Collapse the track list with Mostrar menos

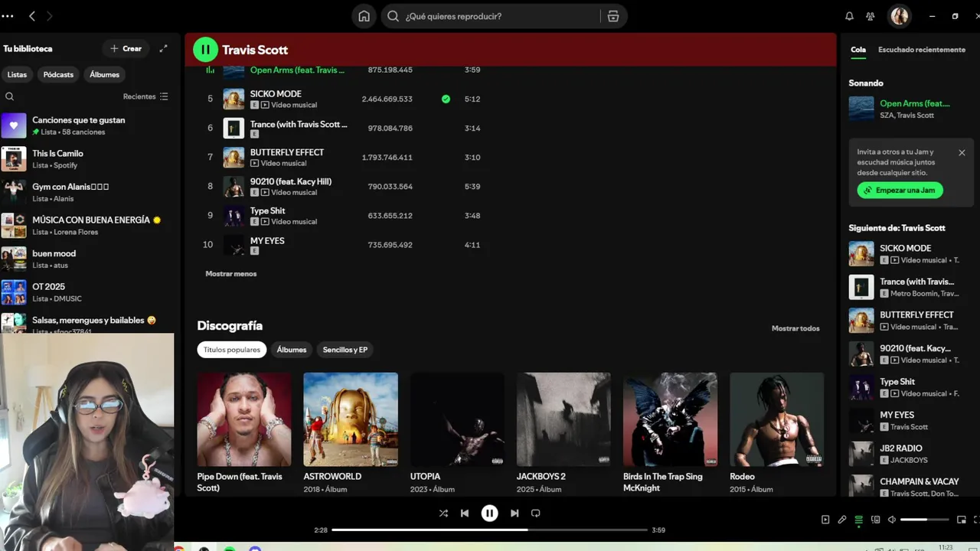[x=231, y=274]
